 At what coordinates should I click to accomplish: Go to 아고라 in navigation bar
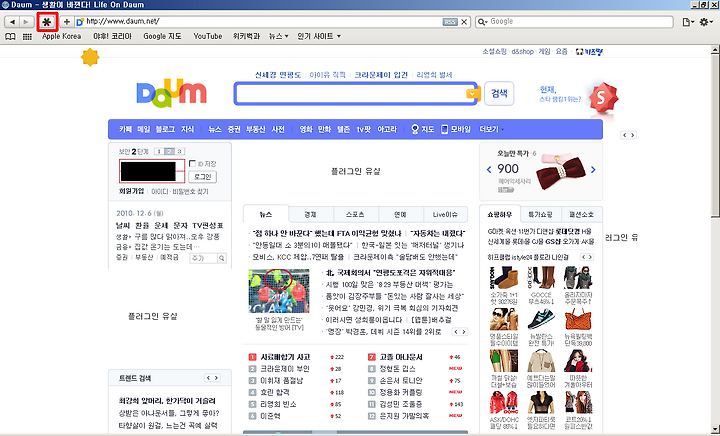pos(387,129)
